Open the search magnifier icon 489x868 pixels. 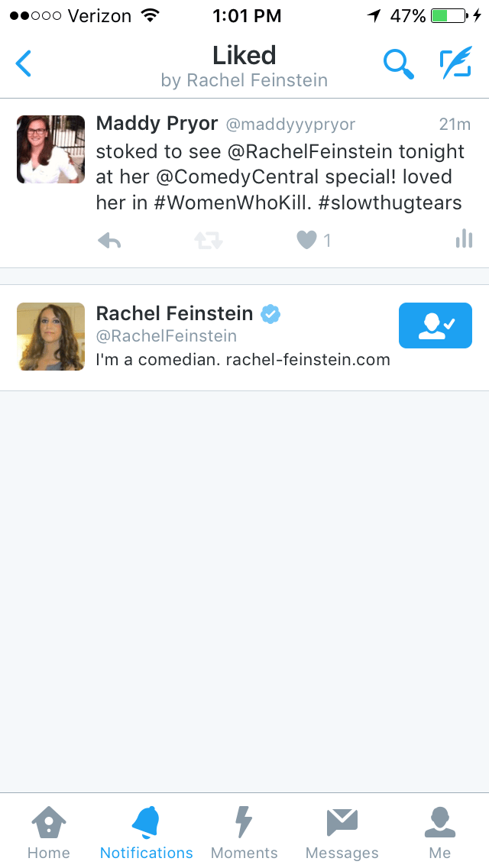(x=398, y=64)
